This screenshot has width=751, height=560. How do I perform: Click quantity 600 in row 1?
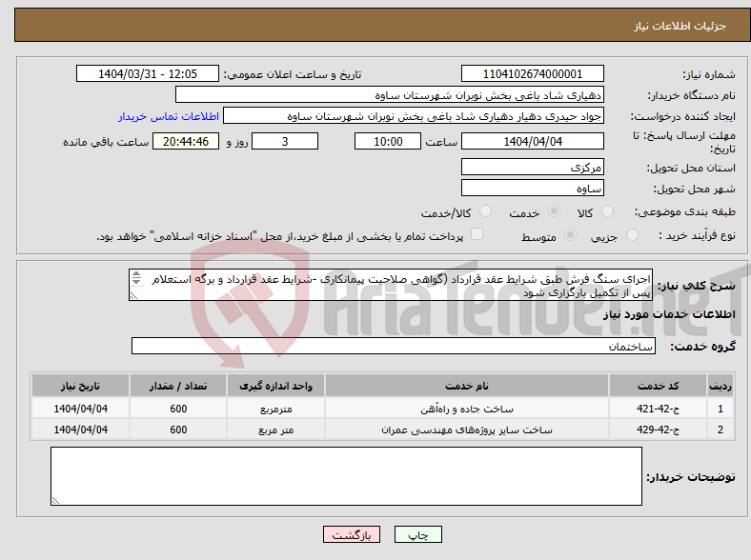pyautogui.click(x=178, y=409)
